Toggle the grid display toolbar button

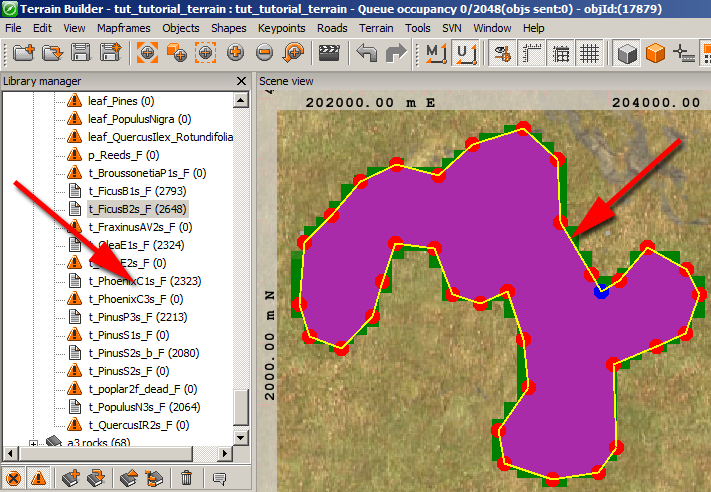point(589,51)
